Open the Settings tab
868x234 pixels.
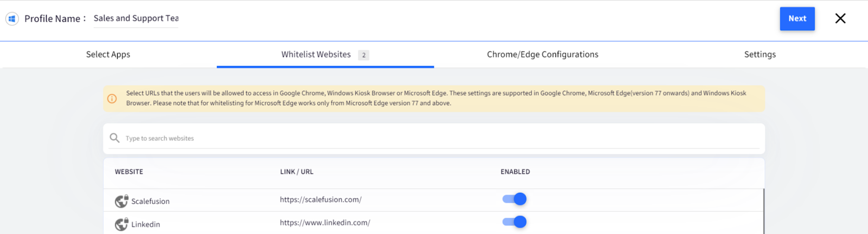(759, 54)
